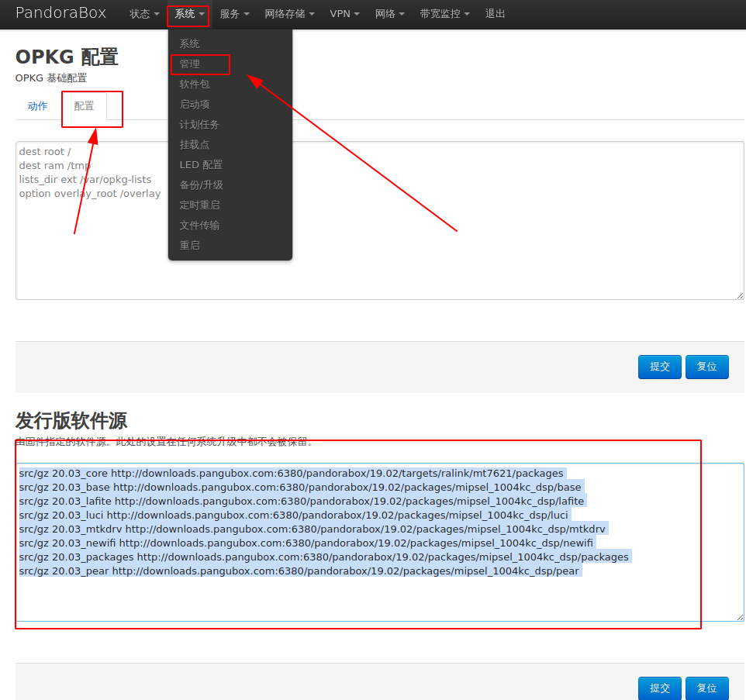Select 管理 from the system menu
Viewport: 746px width, 700px height.
coord(190,64)
